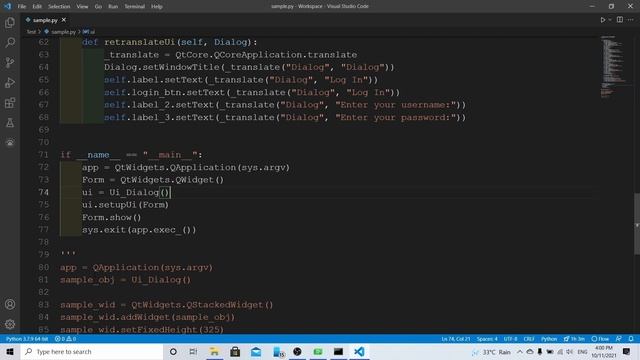Open run options dropdown arrow beside play
Viewport: 640px width, 360px height.
[610, 20]
